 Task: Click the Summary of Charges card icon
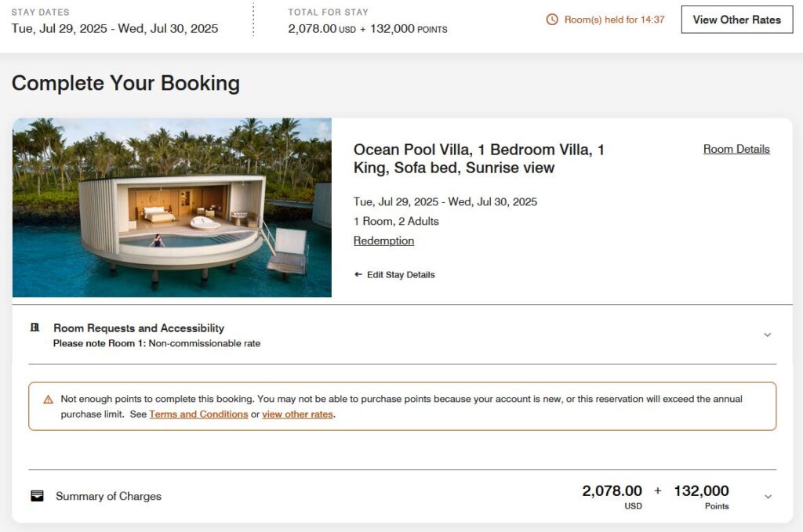[37, 496]
